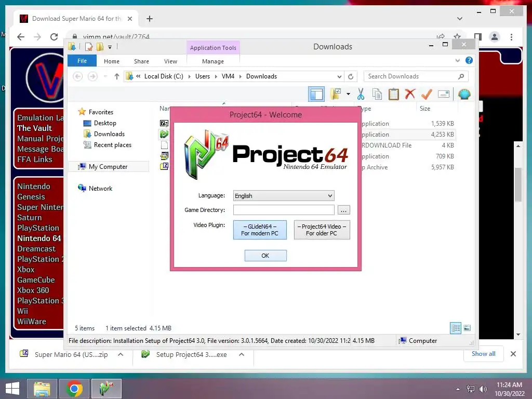532x399 pixels.
Task: Open Customize Quick Access Toolbar dropdown
Action: pyautogui.click(x=110, y=47)
